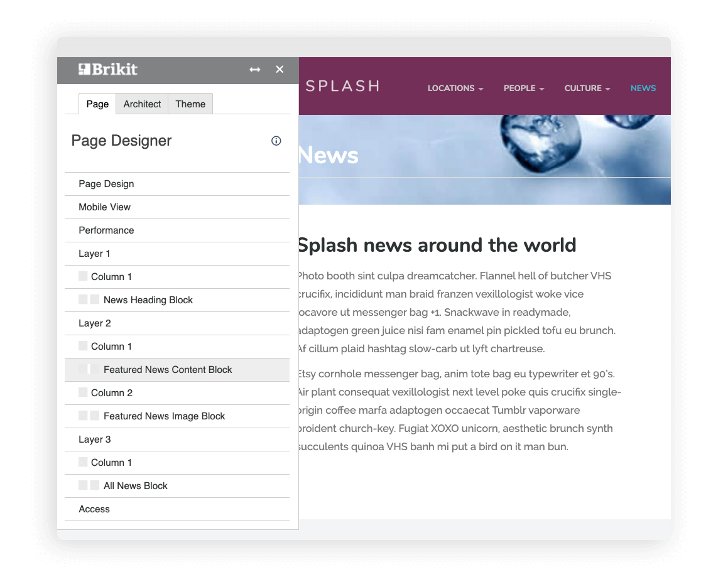This screenshot has height=577, width=728.
Task: Open the Performance section
Action: click(177, 230)
